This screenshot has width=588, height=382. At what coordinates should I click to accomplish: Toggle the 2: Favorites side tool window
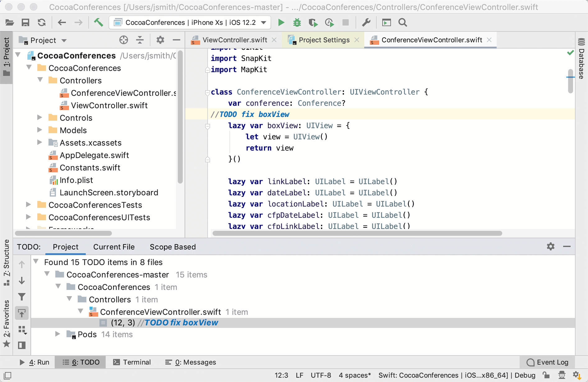click(x=7, y=324)
